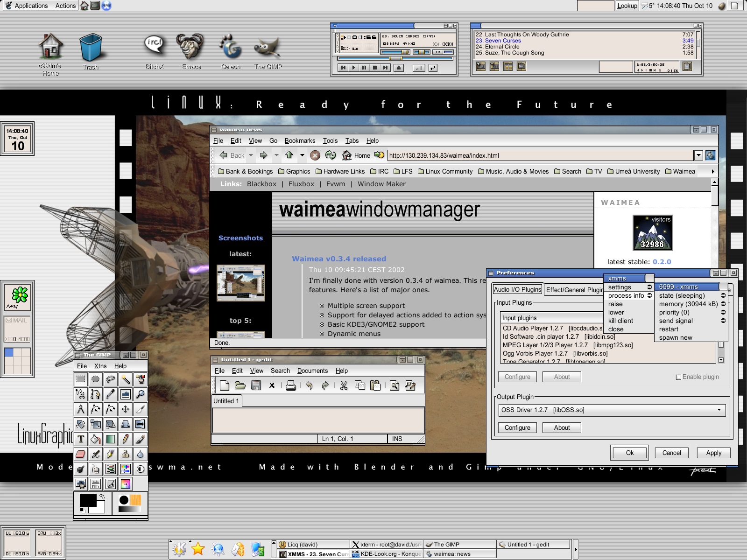Open the URL history dropdown arrow in Galeon
This screenshot has height=560, width=747.
[698, 155]
